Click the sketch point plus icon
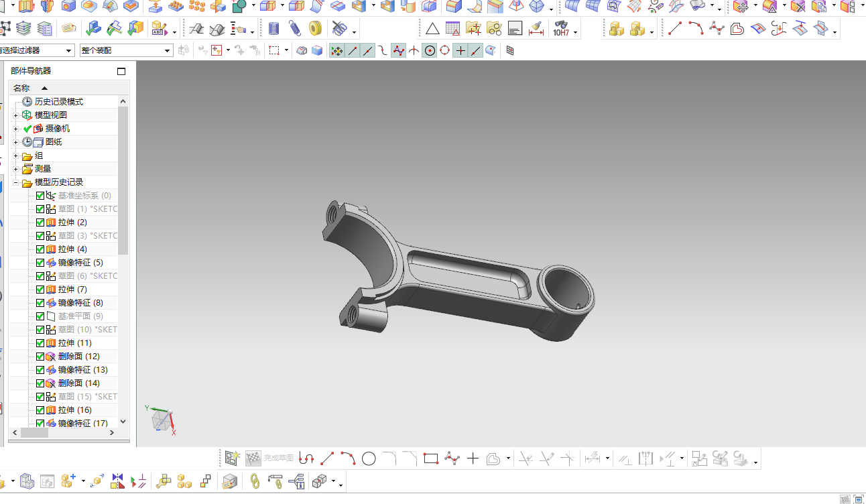This screenshot has width=866, height=504. pyautogui.click(x=473, y=458)
